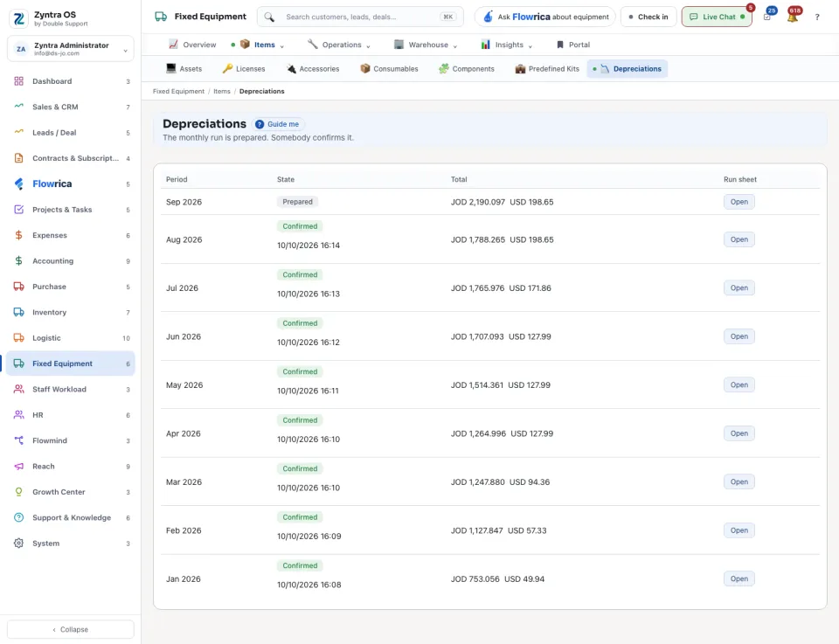Click the Projects & Tasks checkbox icon
Screen dimensions: 839x644
pos(18,210)
